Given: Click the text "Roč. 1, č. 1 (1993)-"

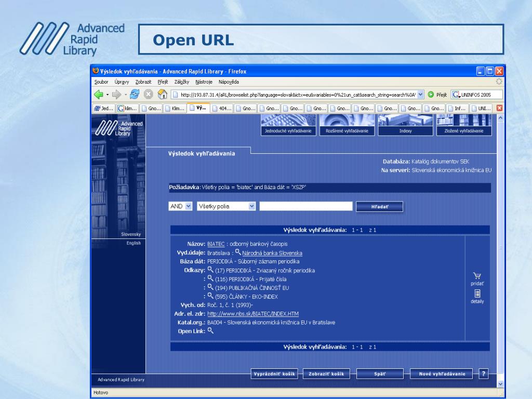Looking at the screenshot, I should point(230,305).
